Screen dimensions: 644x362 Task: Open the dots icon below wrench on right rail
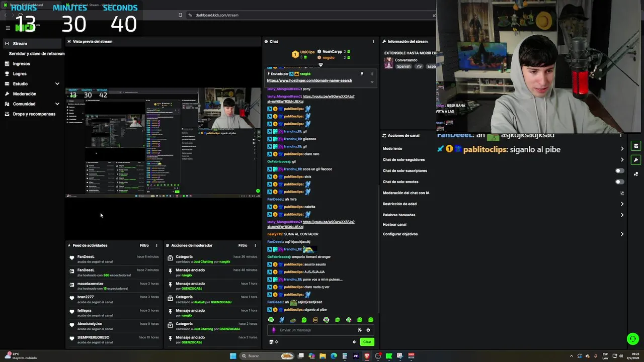pyautogui.click(x=636, y=174)
